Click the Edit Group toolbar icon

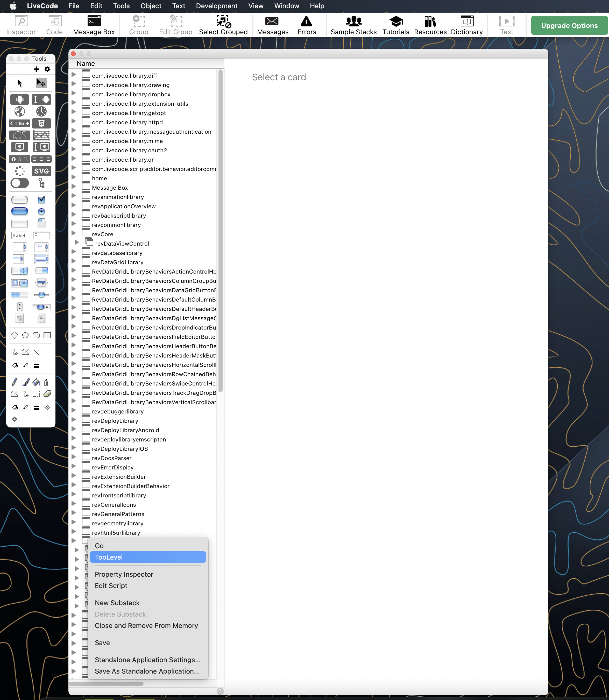tap(176, 25)
